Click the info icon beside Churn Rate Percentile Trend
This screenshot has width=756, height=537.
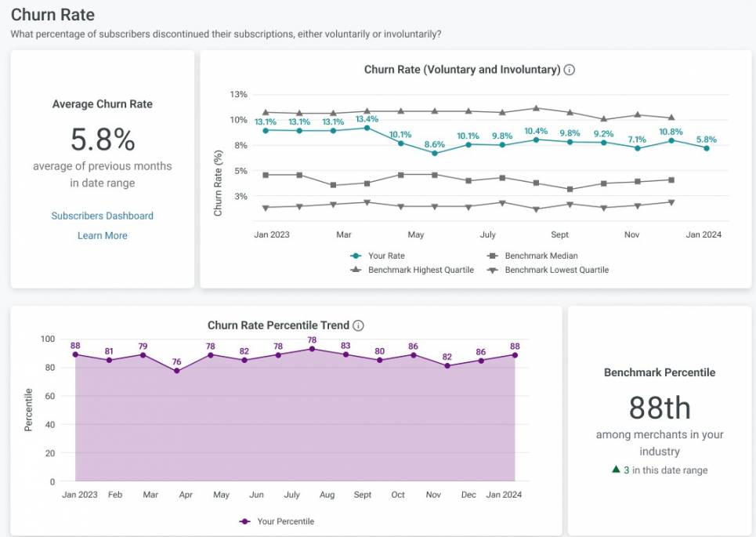(x=358, y=325)
